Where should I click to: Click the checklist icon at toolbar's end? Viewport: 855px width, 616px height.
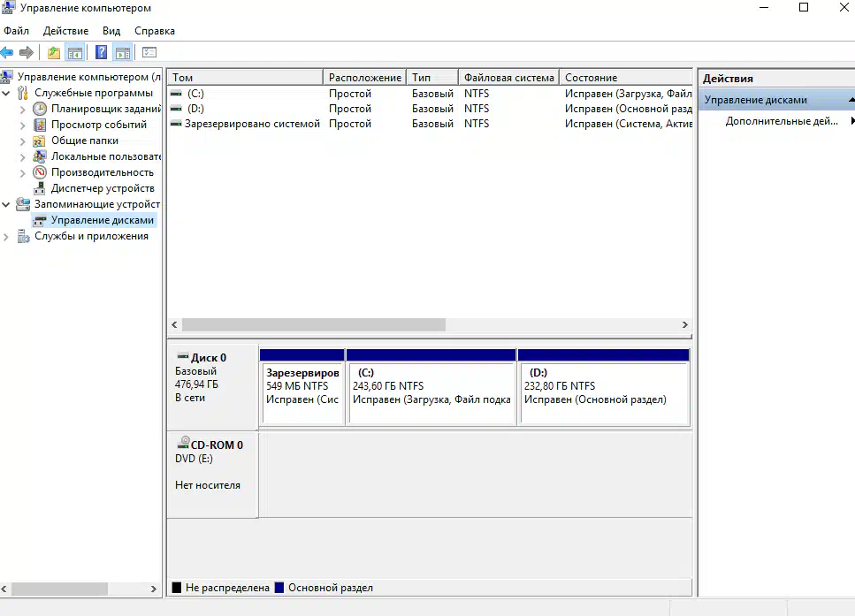pos(149,53)
